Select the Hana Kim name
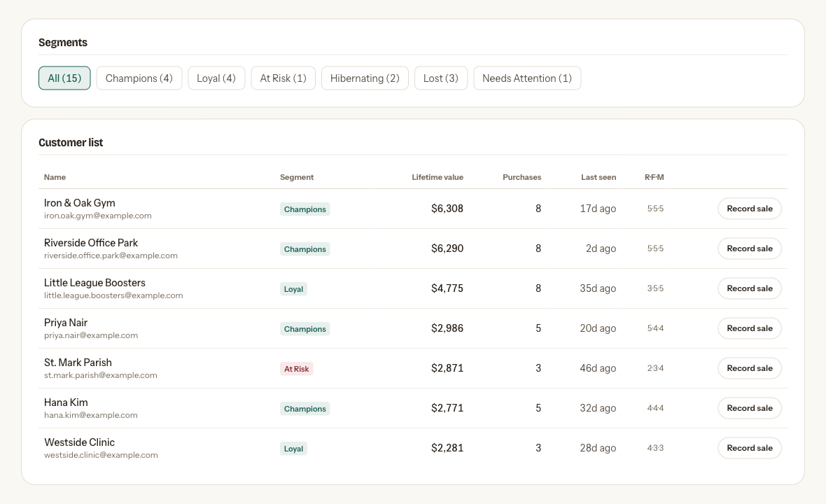 (x=66, y=402)
